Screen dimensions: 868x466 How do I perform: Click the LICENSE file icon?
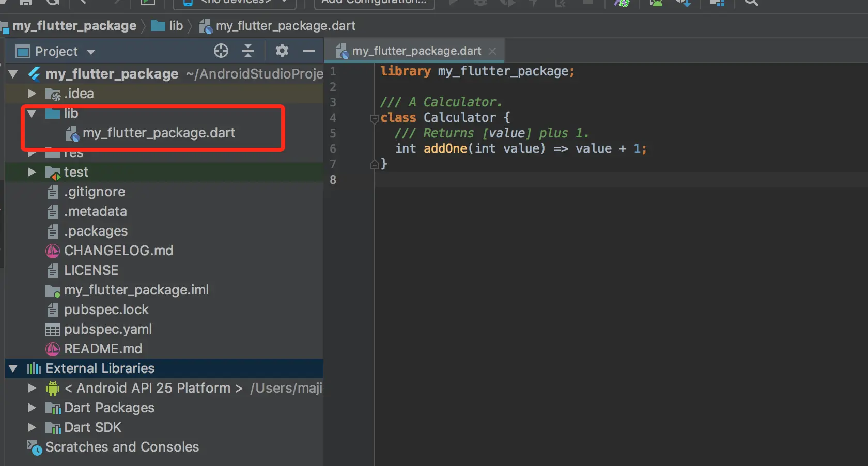click(53, 271)
